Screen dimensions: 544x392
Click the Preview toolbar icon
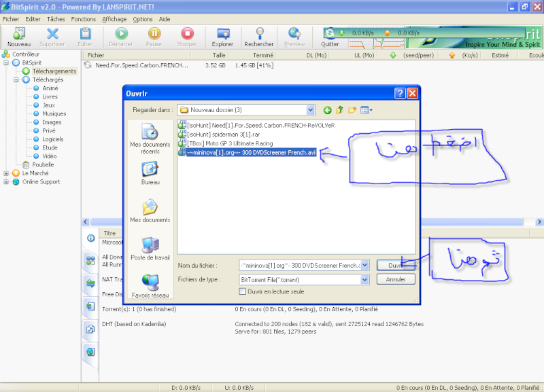pyautogui.click(x=294, y=37)
